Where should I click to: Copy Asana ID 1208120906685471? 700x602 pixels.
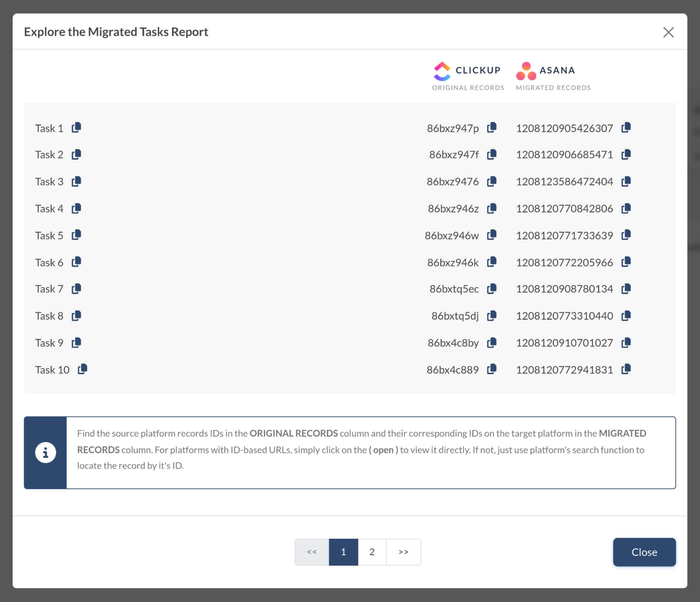626,154
